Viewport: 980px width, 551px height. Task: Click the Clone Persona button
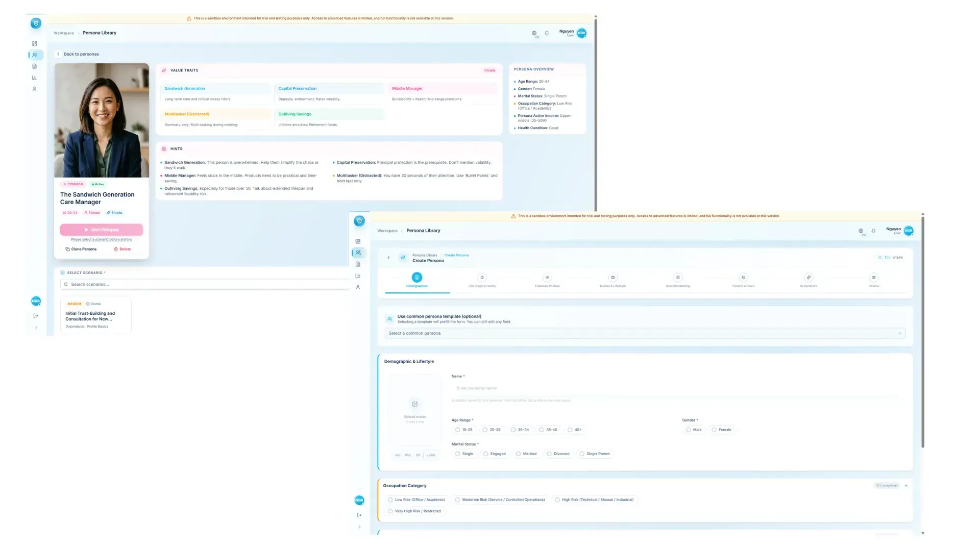point(81,249)
